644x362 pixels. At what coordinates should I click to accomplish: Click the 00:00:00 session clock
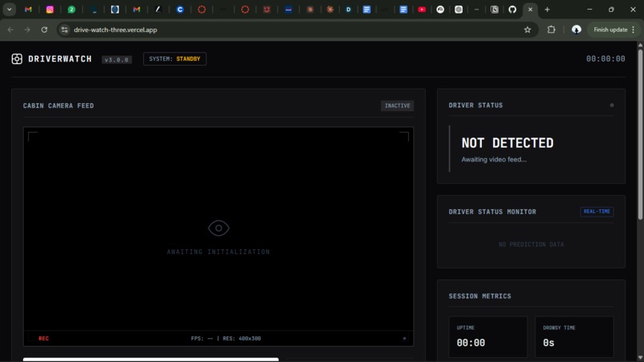click(x=606, y=59)
